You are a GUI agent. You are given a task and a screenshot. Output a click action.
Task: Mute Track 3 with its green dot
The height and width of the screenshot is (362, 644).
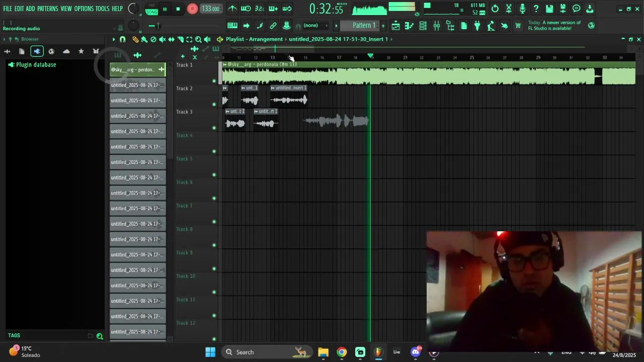[214, 128]
